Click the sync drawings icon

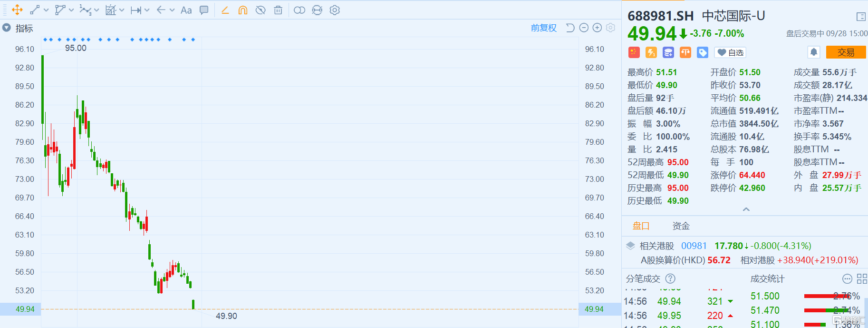pos(317,10)
